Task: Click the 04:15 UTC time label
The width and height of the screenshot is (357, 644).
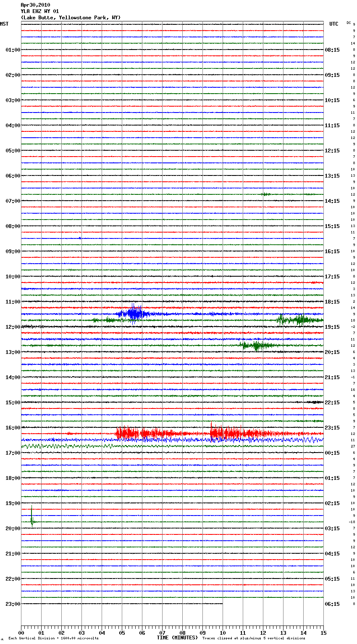Action: (x=332, y=554)
